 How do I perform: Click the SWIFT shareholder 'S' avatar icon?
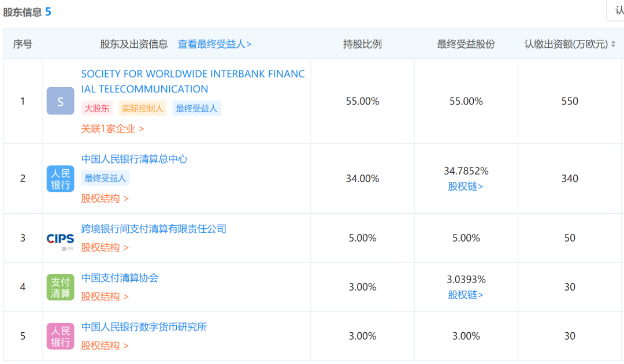pyautogui.click(x=61, y=101)
